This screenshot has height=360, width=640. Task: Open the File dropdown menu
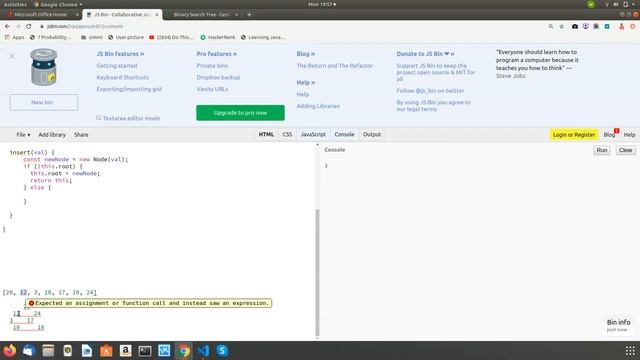pos(23,134)
